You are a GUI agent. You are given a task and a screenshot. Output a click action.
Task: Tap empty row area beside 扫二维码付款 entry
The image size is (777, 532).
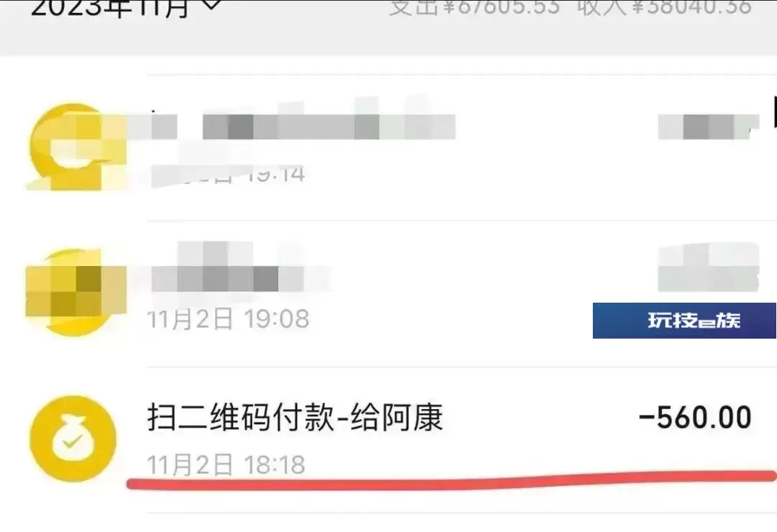click(540, 417)
